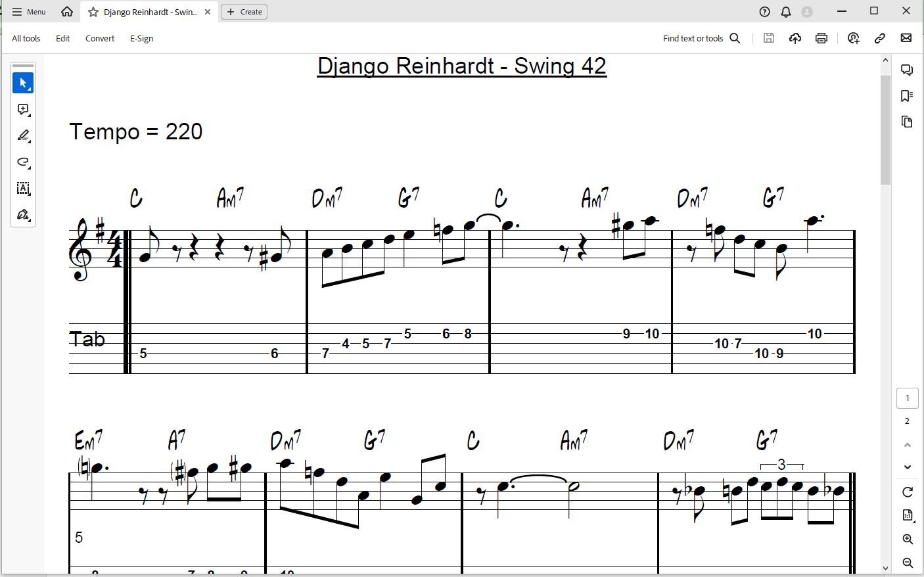Switch to the Django Reinhardt document tab
The image size is (924, 577).
pos(150,12)
